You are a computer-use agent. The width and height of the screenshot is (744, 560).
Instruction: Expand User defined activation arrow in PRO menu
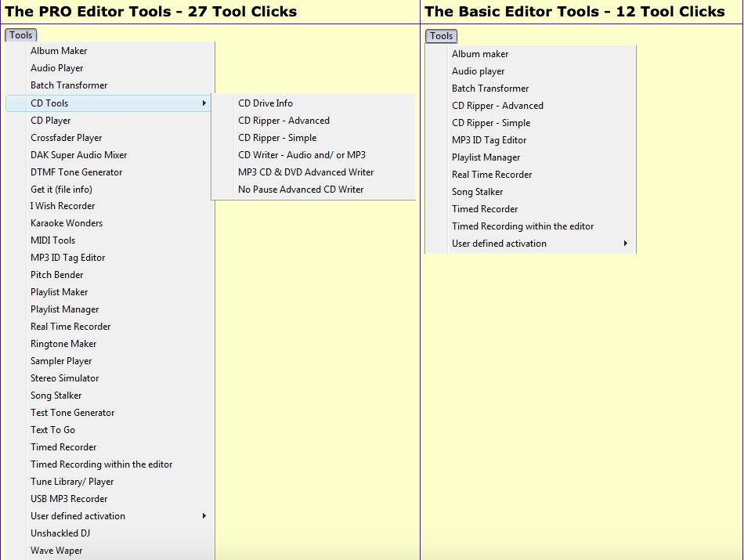(x=204, y=516)
